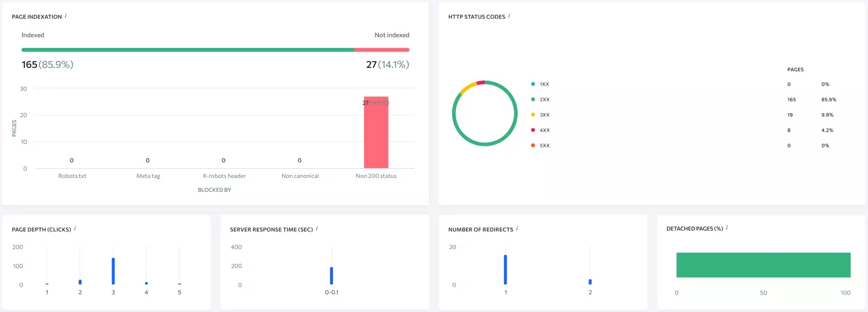Open the 165 indexed pages count
This screenshot has width=868, height=312.
coord(30,64)
